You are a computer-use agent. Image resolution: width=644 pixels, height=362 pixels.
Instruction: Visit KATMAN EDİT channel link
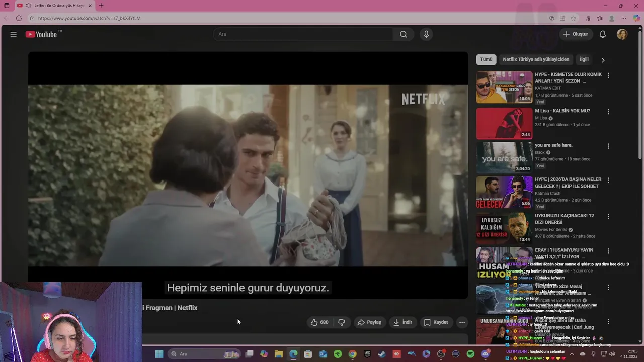[x=548, y=88]
